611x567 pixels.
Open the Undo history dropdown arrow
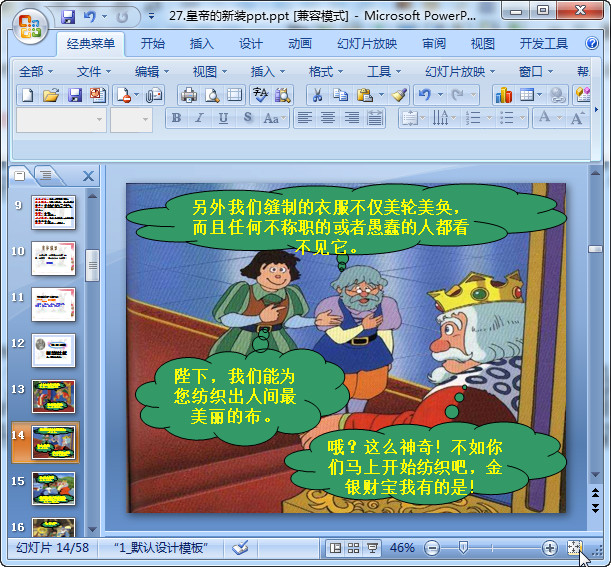[440, 95]
